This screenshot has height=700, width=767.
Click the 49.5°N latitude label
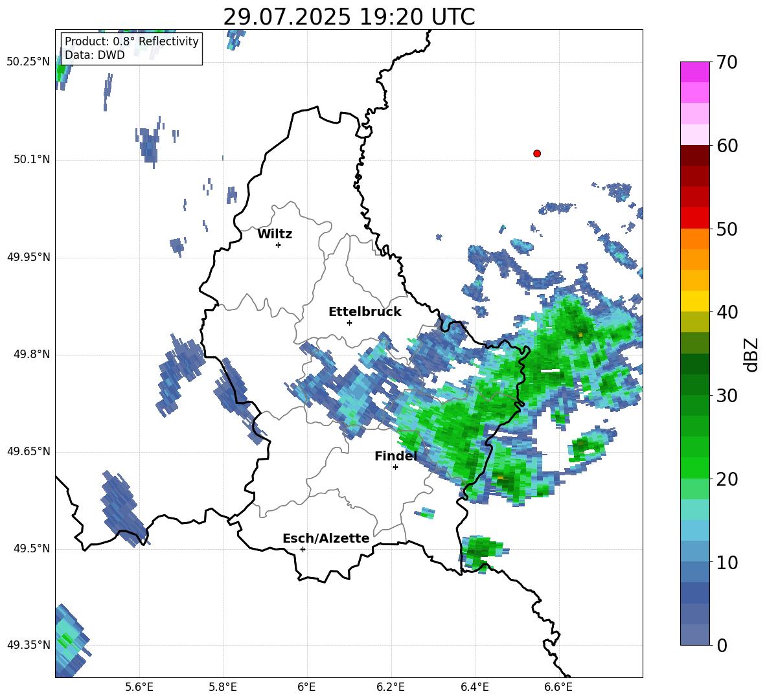point(32,548)
